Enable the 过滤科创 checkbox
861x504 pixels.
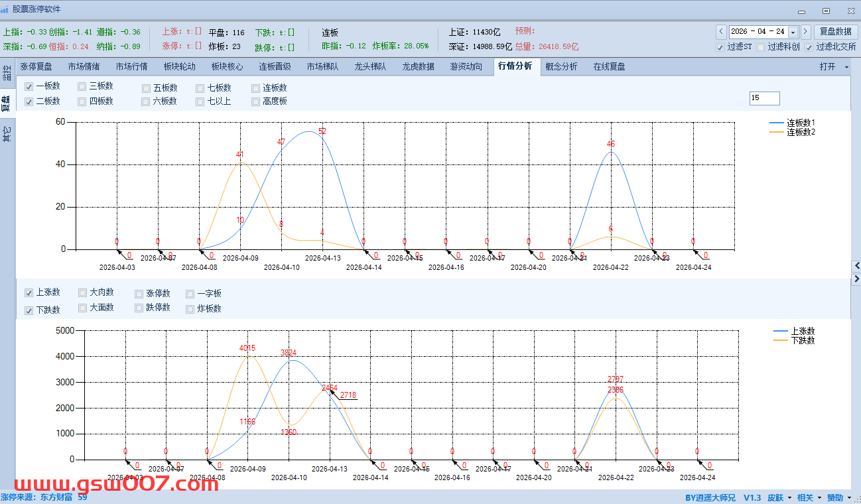761,47
